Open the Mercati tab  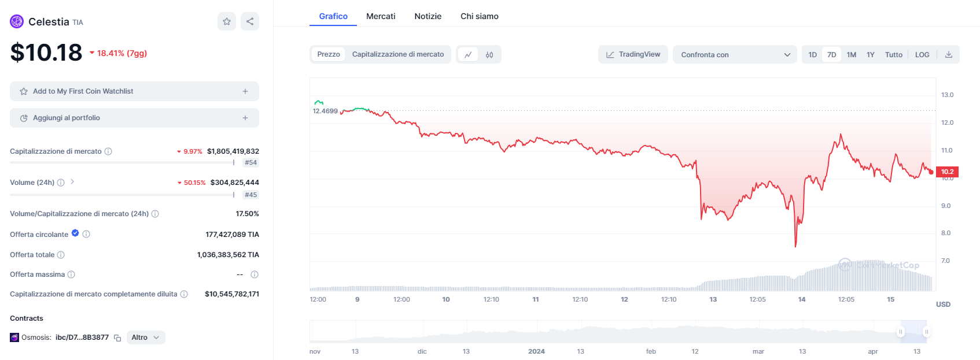[x=381, y=16]
